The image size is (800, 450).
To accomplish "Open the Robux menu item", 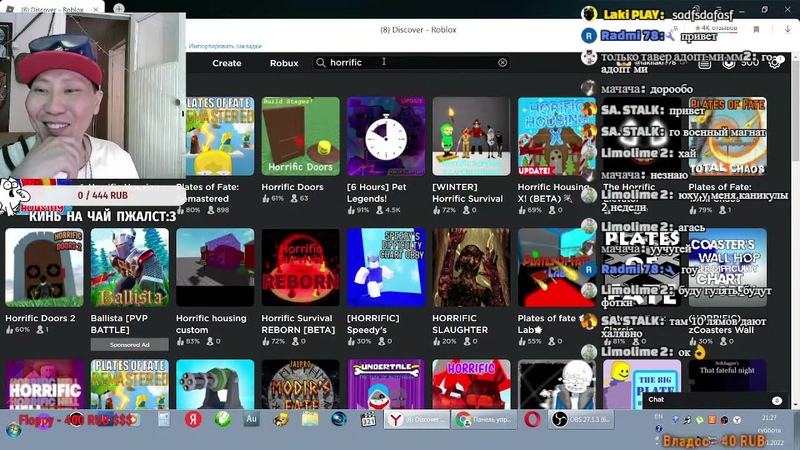I will pyautogui.click(x=284, y=63).
